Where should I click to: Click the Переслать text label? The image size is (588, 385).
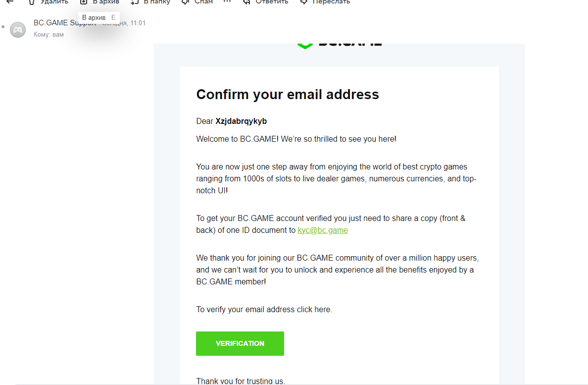pyautogui.click(x=331, y=2)
